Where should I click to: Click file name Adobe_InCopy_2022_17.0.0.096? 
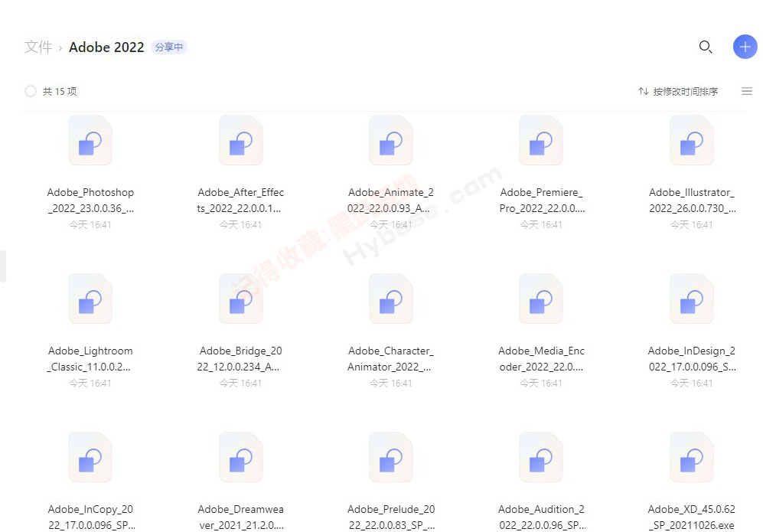click(x=90, y=517)
